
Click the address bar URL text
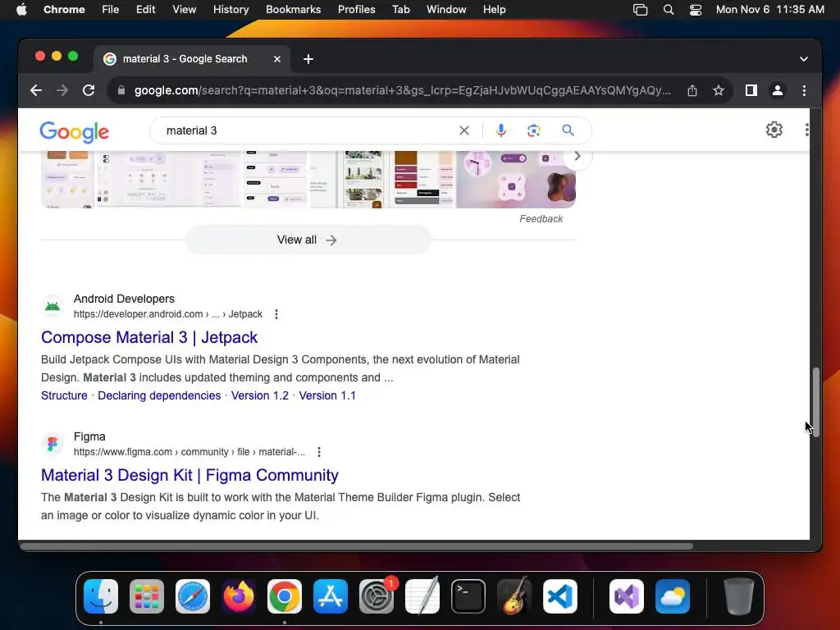402,90
